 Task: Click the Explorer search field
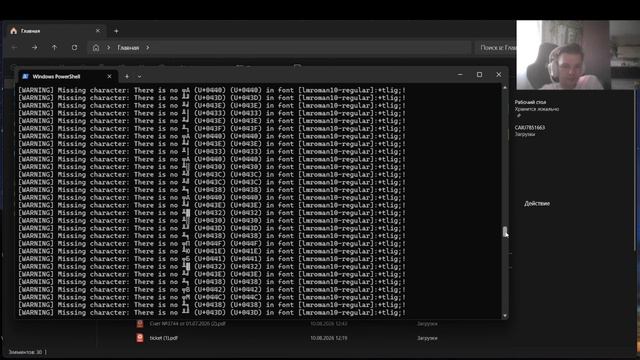pos(496,48)
